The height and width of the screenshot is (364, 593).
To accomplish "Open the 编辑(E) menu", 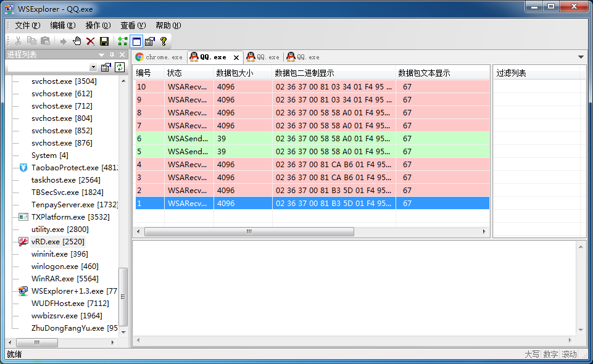I will coord(63,25).
